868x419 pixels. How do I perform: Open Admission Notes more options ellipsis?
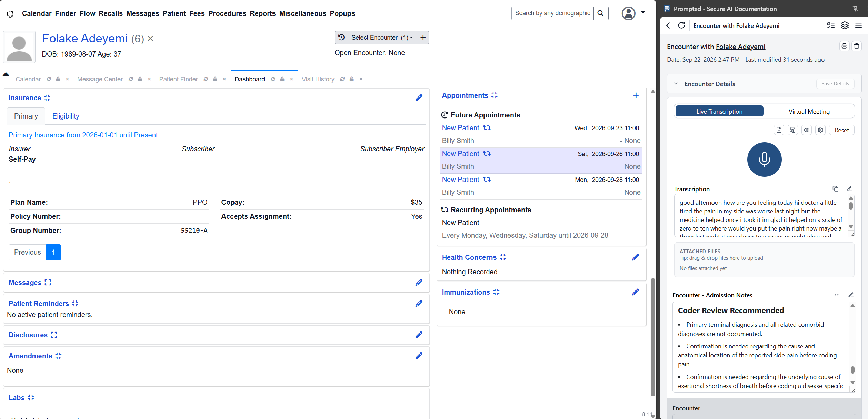click(x=837, y=295)
